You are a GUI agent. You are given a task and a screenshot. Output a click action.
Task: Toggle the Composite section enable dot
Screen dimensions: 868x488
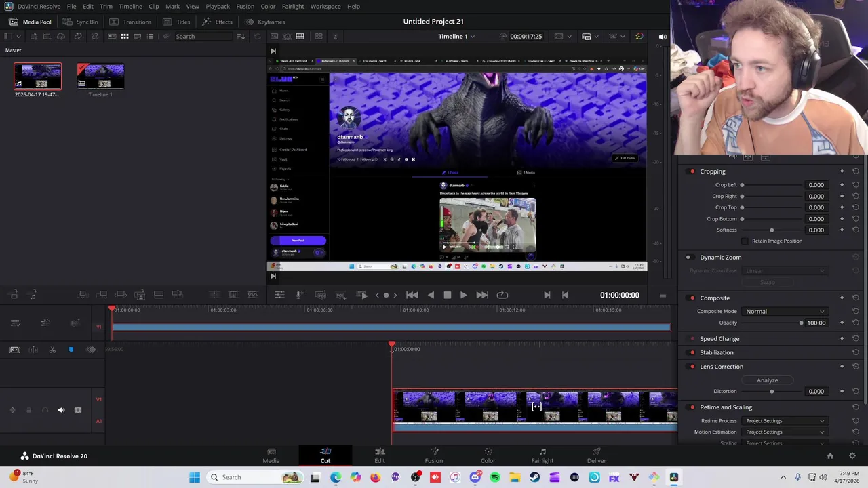click(x=692, y=298)
